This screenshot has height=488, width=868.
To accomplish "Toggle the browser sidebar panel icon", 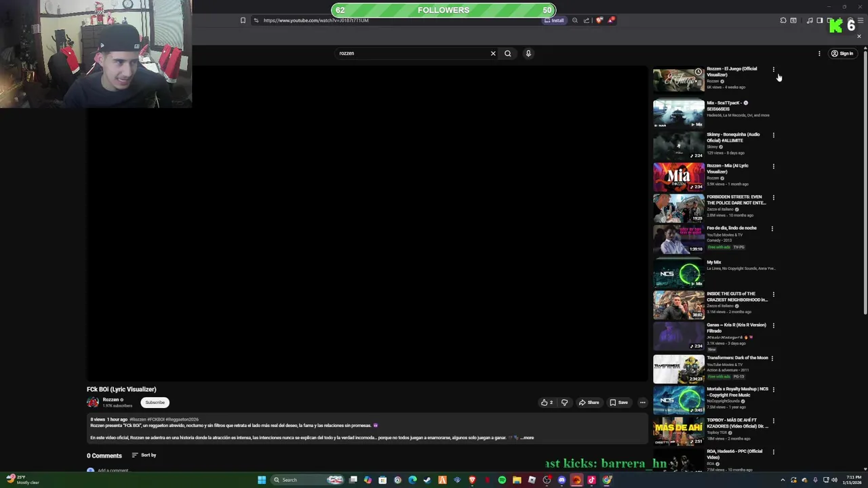I will click(819, 20).
